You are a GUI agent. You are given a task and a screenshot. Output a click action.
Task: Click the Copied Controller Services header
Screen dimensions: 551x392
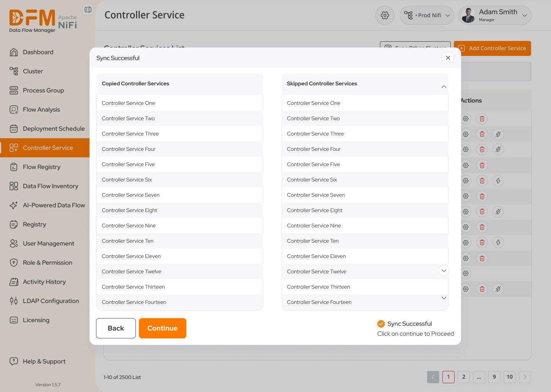[x=180, y=84]
